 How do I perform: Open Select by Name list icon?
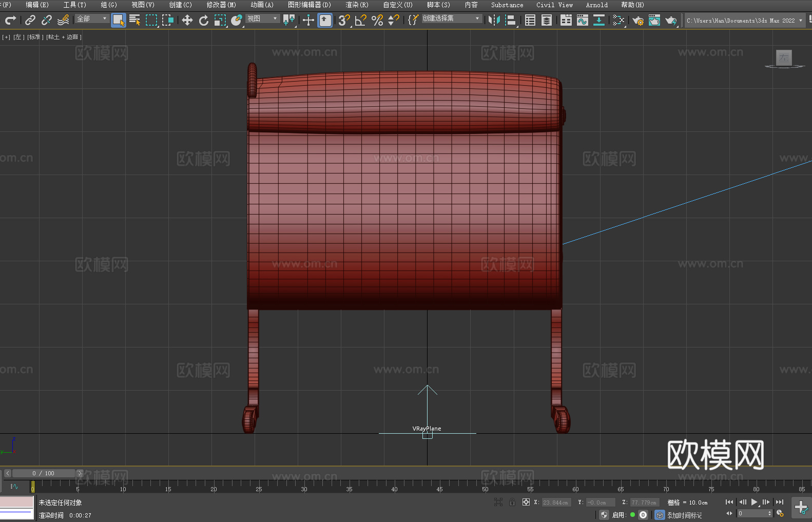pos(134,20)
